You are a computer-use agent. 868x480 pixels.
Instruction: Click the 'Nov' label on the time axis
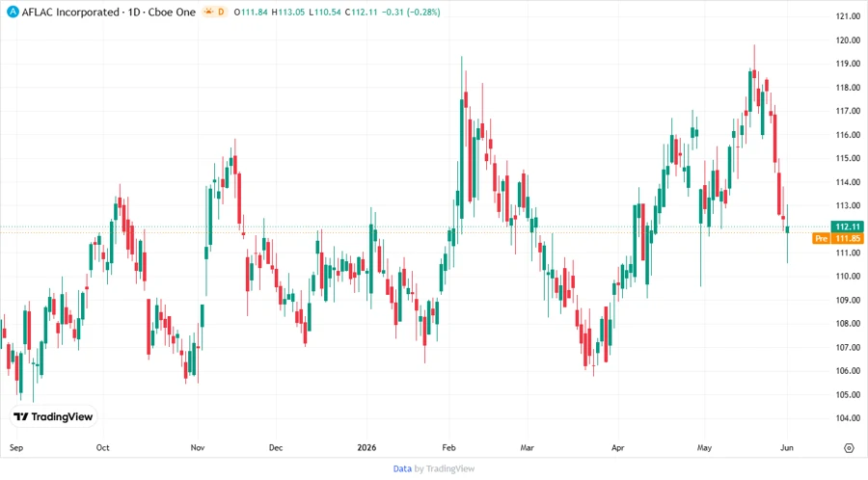[x=198, y=447]
